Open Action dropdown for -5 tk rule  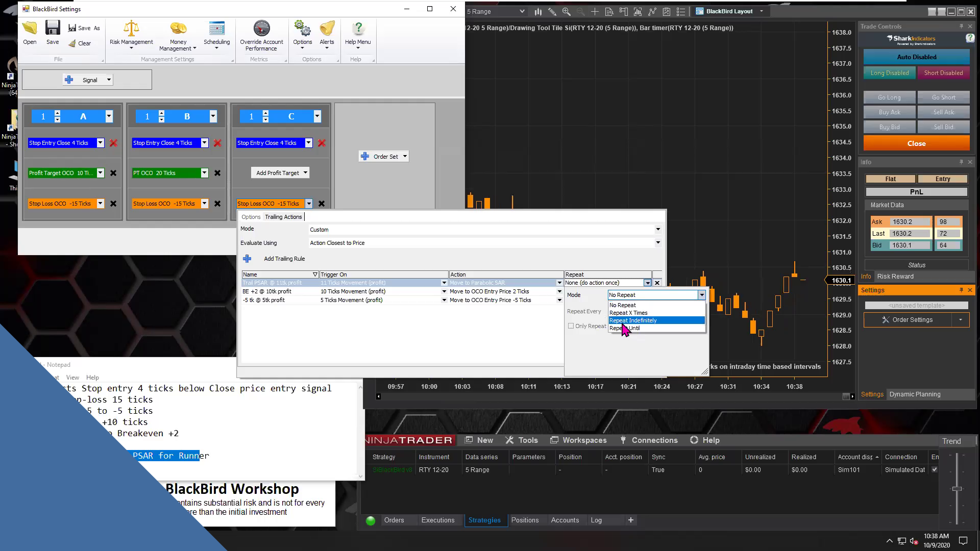[559, 300]
